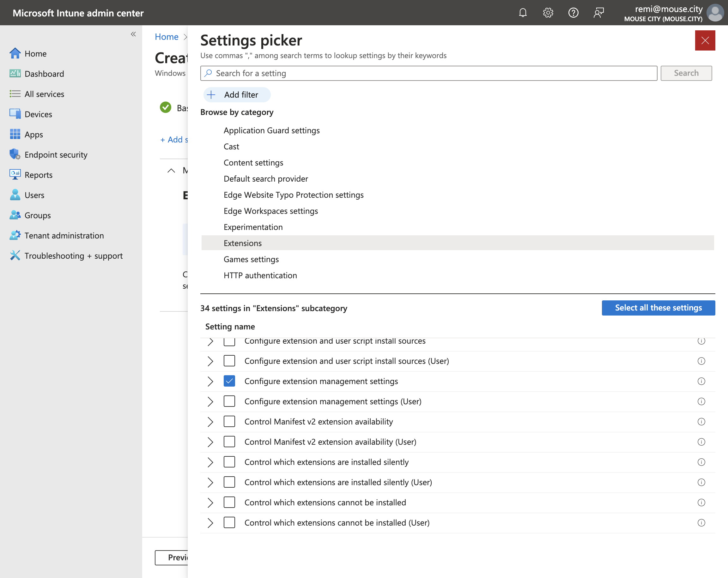Expand Configure extension management settings row
The width and height of the screenshot is (728, 578).
[x=210, y=381]
